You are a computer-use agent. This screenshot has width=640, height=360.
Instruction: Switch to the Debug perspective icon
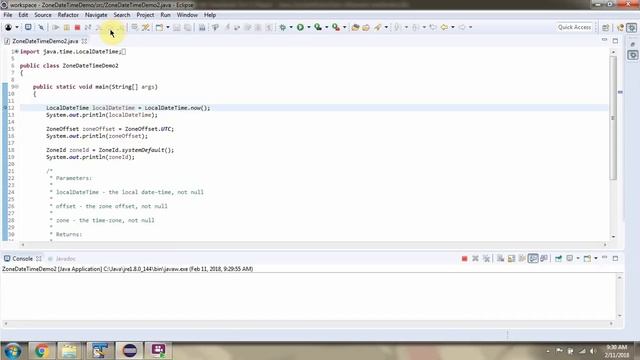[631, 27]
